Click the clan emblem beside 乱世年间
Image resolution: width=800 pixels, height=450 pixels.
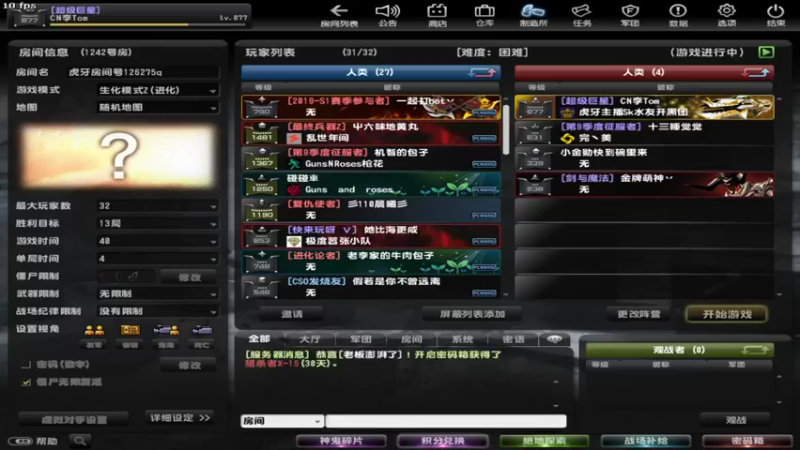(293, 138)
